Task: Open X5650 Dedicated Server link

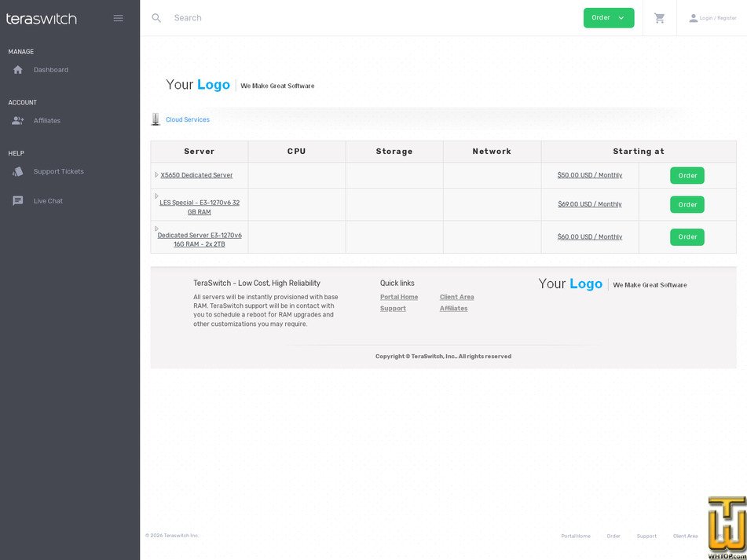Action: pos(196,175)
